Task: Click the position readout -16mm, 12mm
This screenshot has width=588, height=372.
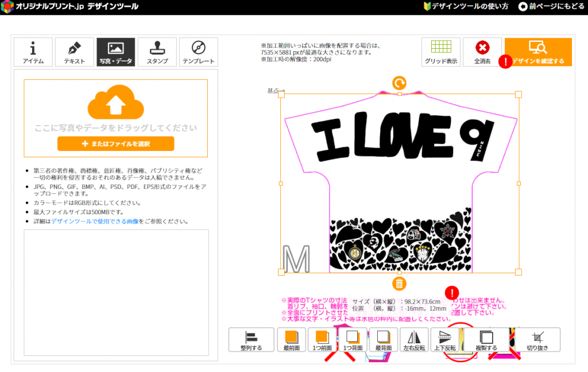Action: 425,309
